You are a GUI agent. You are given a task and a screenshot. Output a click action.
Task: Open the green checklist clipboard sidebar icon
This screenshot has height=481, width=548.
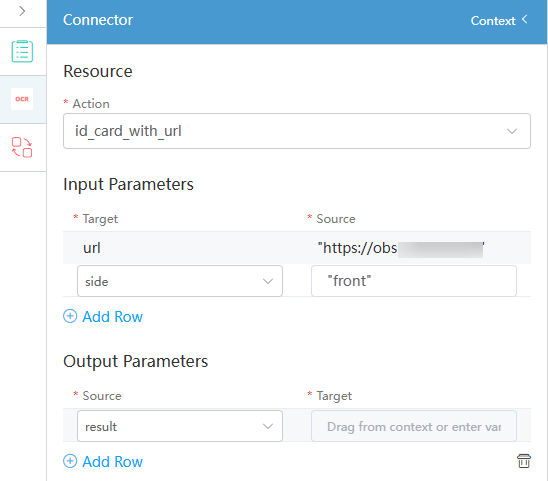(22, 51)
